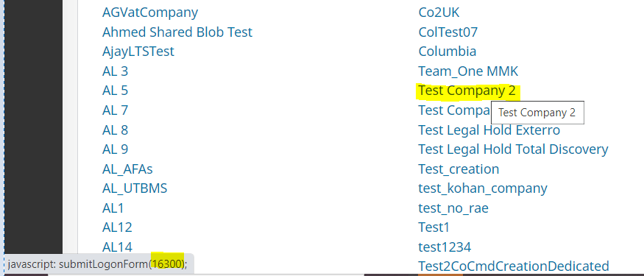
Task: Click the AL_UTBMS company link
Action: tap(135, 188)
